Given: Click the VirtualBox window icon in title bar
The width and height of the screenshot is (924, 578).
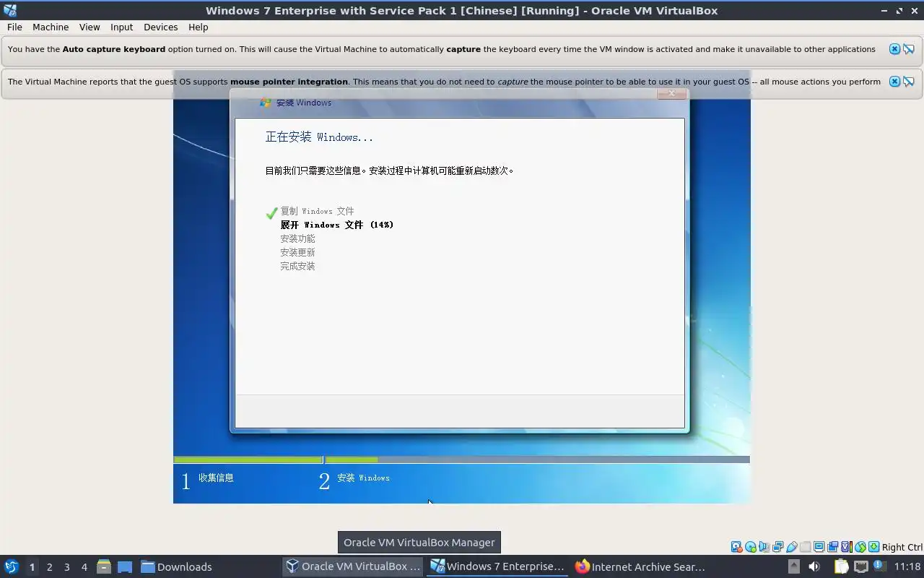Looking at the screenshot, I should pos(10,10).
